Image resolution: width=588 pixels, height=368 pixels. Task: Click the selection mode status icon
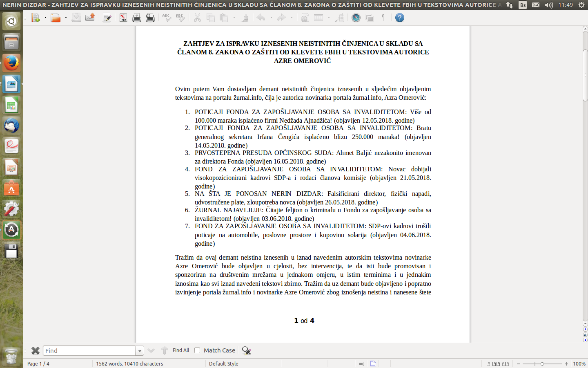pyautogui.click(x=361, y=364)
